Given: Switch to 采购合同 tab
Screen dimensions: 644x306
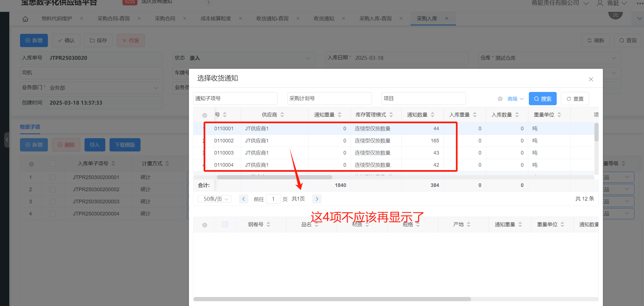Looking at the screenshot, I should coord(165,18).
